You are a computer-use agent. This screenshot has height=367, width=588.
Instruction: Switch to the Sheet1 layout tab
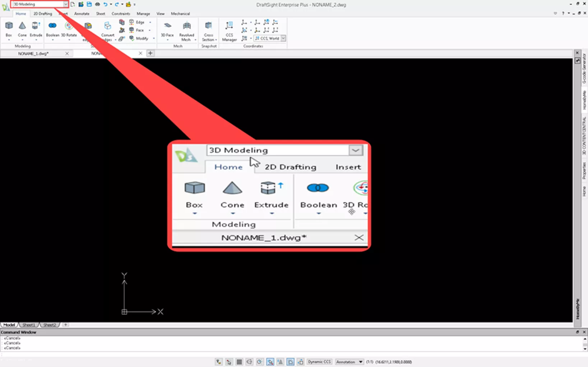coord(29,325)
